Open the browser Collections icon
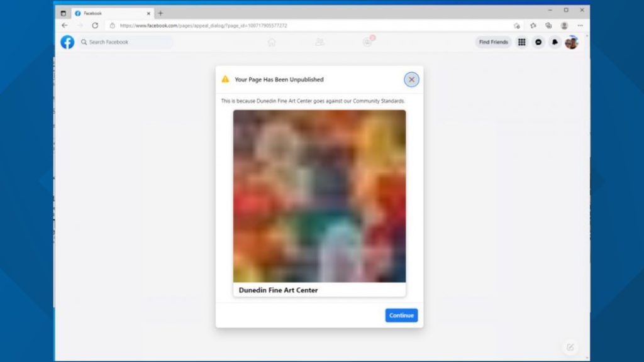The image size is (644, 362). click(x=548, y=25)
